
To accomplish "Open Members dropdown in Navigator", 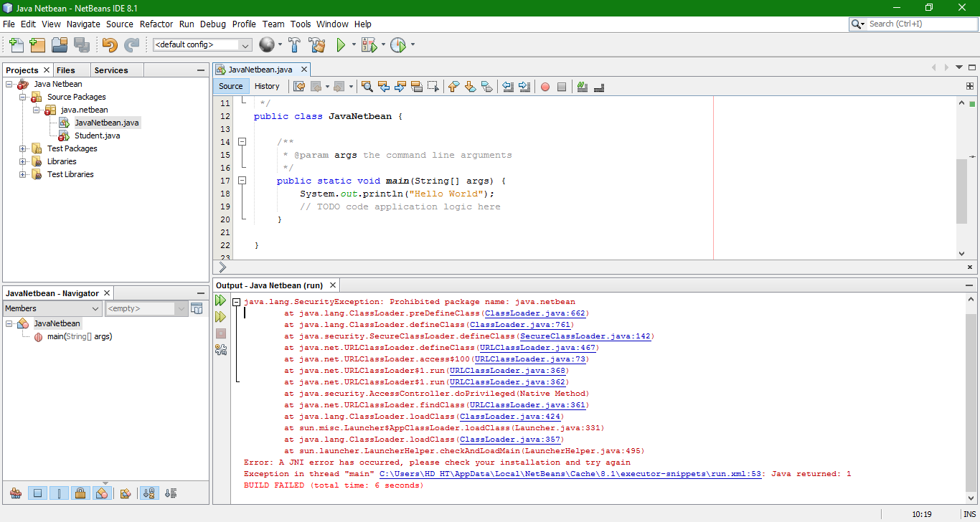I will tap(52, 308).
